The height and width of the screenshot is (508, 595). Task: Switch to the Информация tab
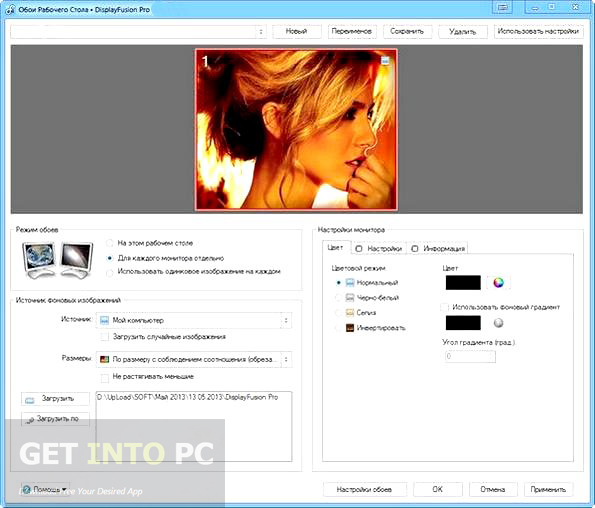click(x=438, y=248)
